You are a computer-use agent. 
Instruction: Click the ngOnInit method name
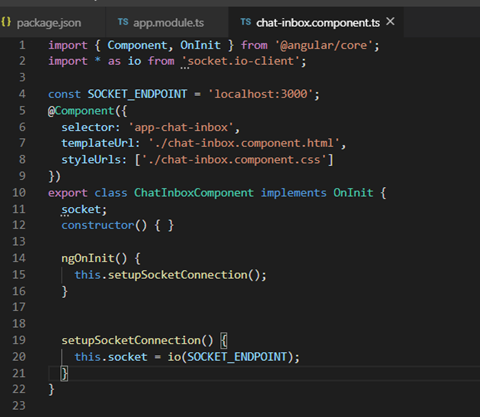pos(88,258)
